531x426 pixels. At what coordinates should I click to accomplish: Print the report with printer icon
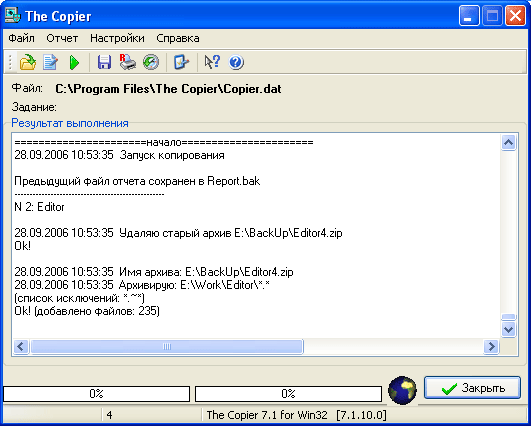(128, 62)
